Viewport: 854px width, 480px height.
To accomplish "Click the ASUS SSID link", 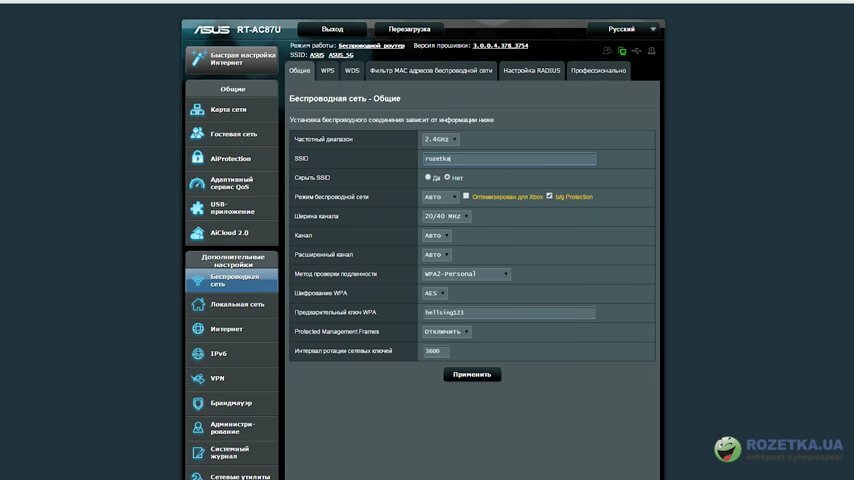I will (317, 55).
